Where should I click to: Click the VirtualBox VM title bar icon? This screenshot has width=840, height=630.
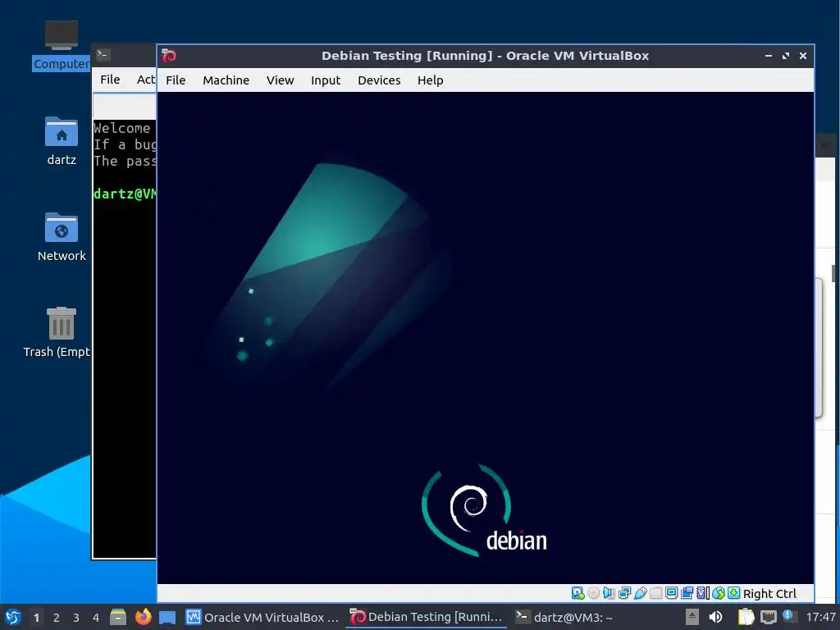pos(169,56)
